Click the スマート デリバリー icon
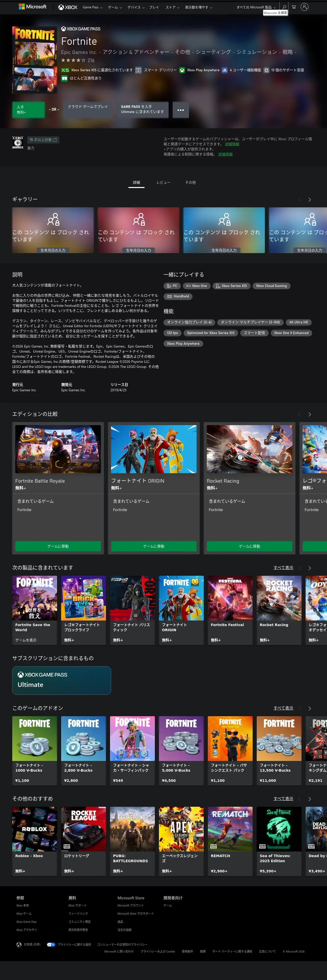This screenshot has height=980, width=327. 139,70
